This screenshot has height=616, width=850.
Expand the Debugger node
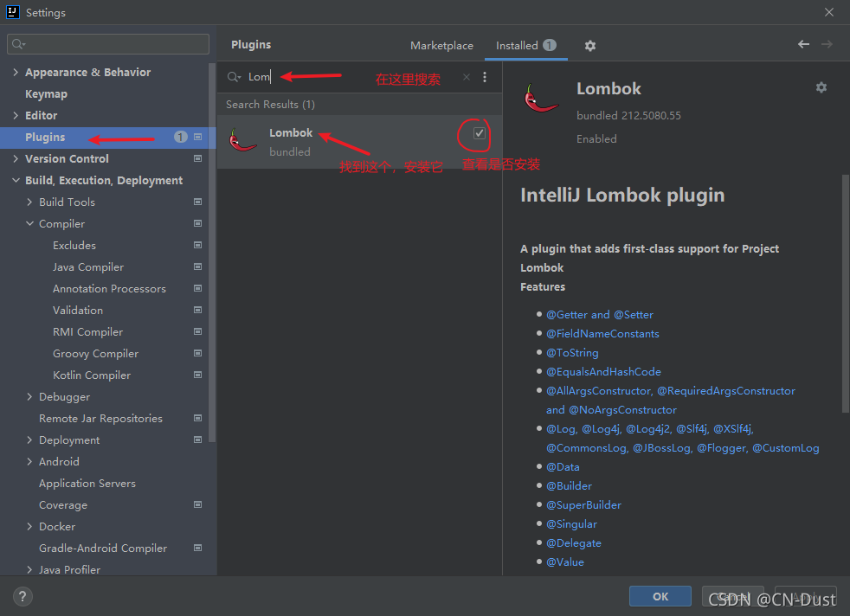tap(29, 396)
